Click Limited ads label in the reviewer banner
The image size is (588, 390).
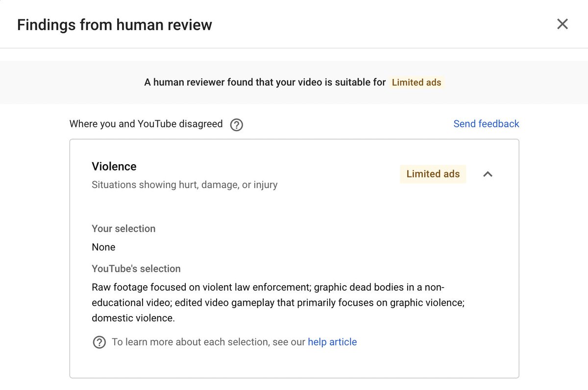click(416, 82)
